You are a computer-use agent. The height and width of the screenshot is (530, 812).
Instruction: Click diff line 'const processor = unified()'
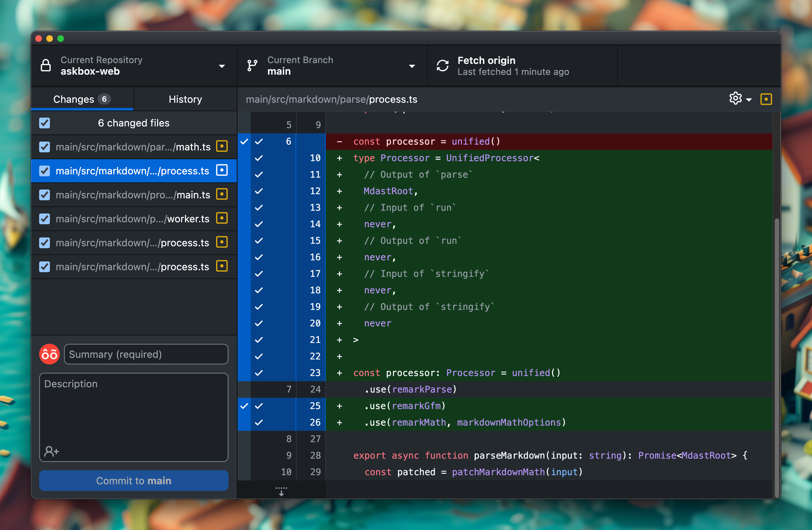pyautogui.click(x=548, y=142)
